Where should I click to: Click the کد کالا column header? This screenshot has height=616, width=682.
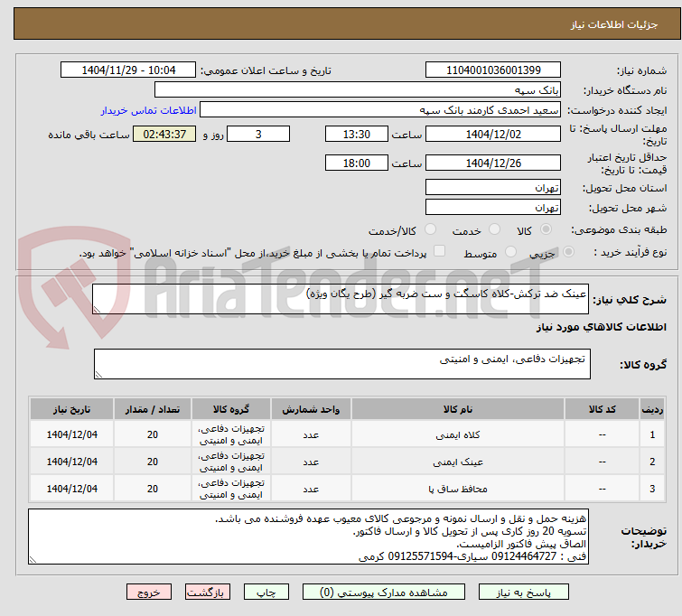pos(602,409)
